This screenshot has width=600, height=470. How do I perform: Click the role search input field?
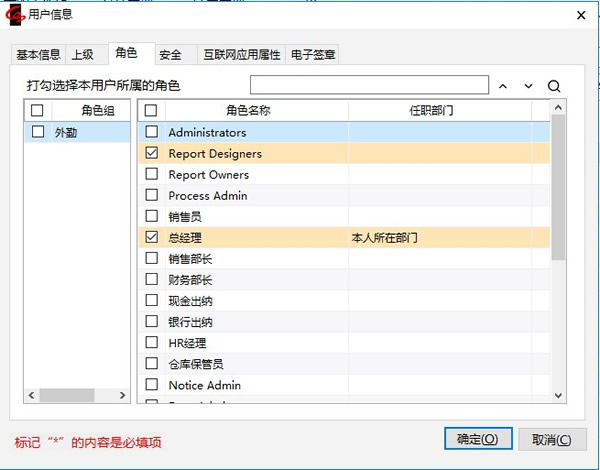point(369,85)
